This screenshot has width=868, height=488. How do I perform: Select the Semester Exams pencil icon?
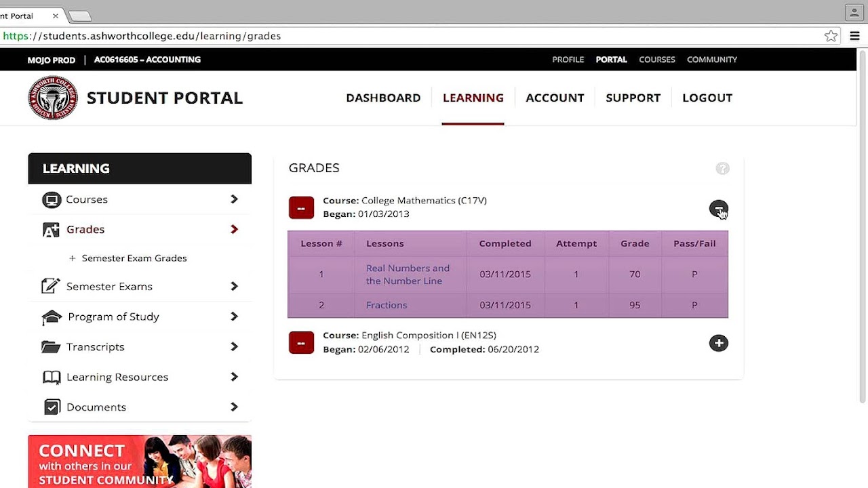point(52,286)
